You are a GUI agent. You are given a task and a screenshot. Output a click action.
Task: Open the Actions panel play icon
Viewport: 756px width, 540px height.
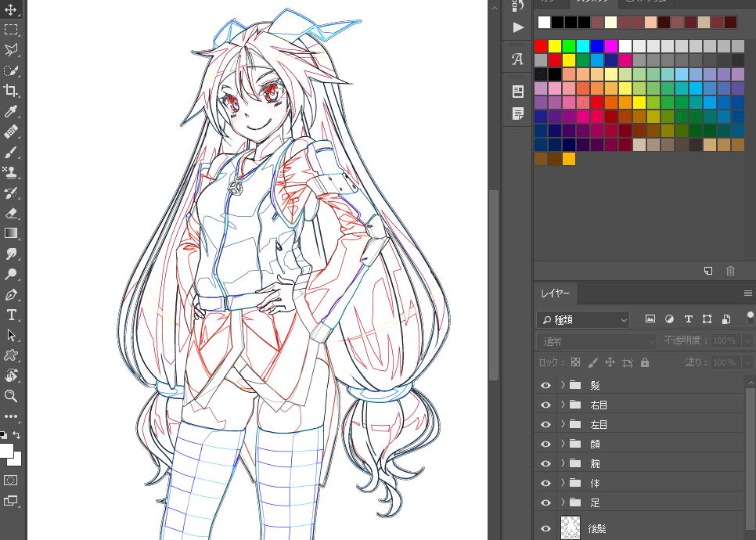pyautogui.click(x=518, y=27)
